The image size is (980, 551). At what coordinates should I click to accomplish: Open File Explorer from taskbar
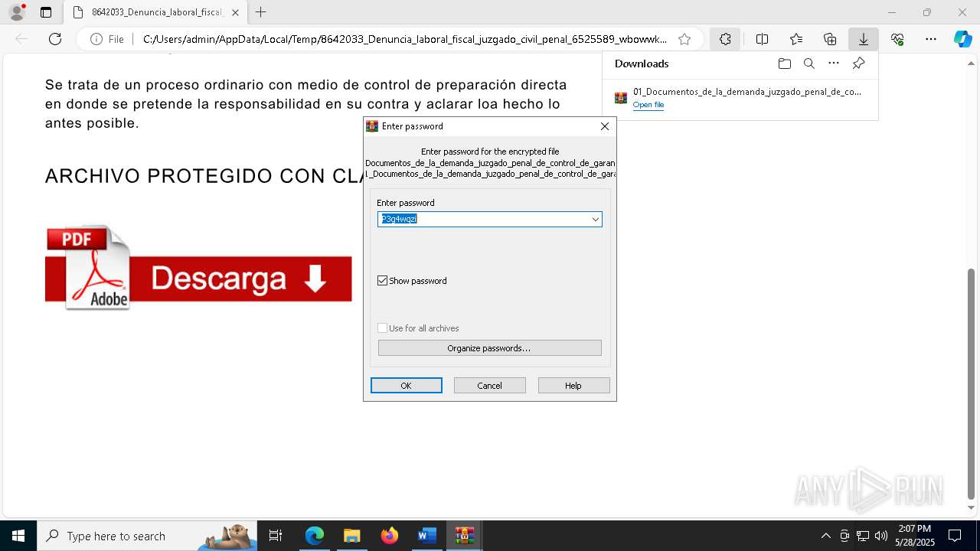(352, 536)
